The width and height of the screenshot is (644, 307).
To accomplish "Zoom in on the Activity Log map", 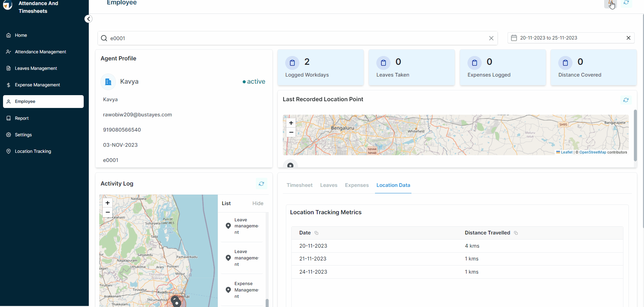I will 108,203.
